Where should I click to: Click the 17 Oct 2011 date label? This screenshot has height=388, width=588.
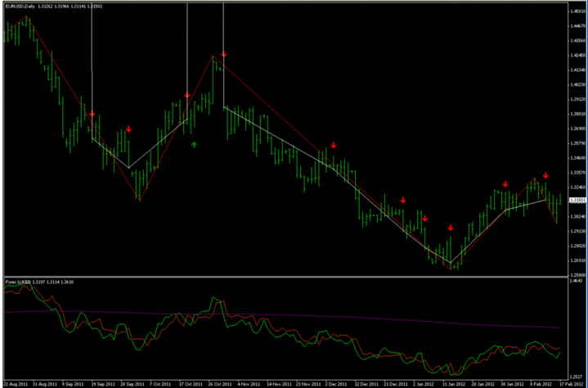pos(190,384)
